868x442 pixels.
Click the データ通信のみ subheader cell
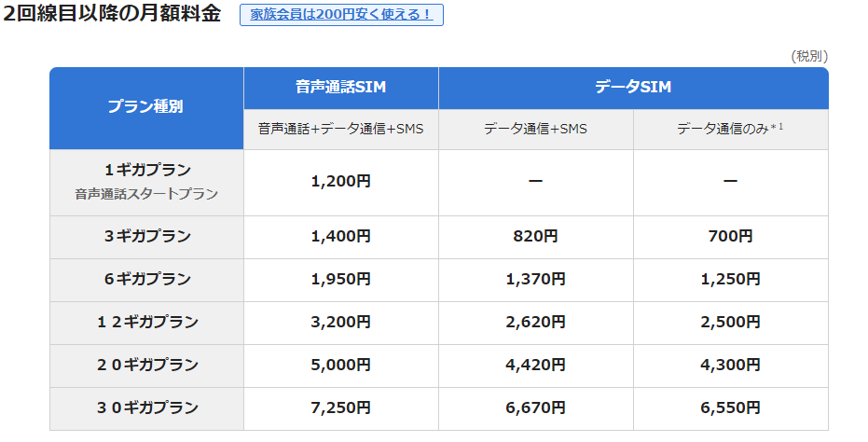[x=730, y=130]
